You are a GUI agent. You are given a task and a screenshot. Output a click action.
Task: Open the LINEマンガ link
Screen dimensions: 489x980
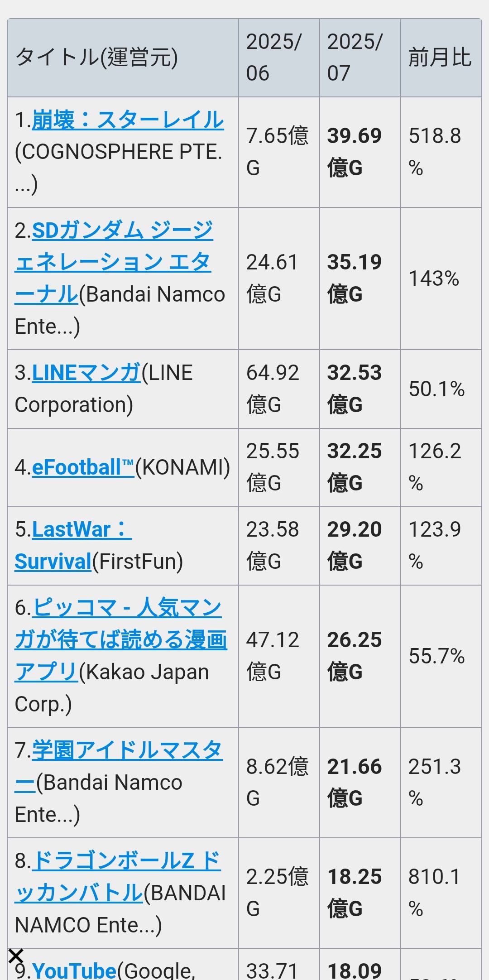(x=86, y=373)
